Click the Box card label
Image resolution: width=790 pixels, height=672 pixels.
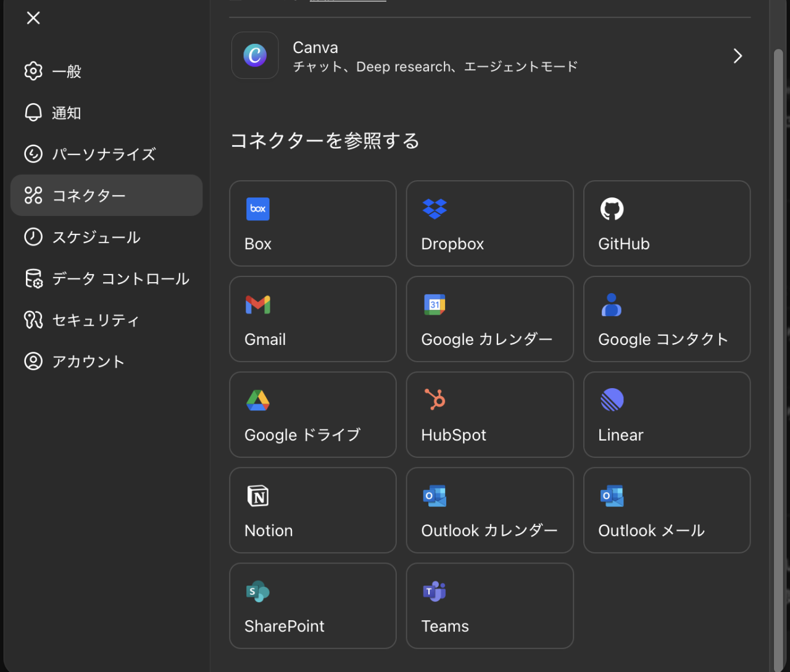click(x=258, y=244)
